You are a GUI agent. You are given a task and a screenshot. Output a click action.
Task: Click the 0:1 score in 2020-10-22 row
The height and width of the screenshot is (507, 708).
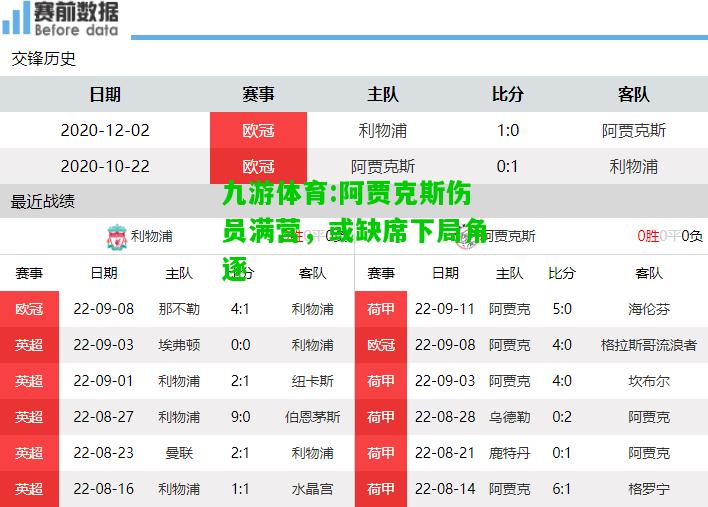508,167
